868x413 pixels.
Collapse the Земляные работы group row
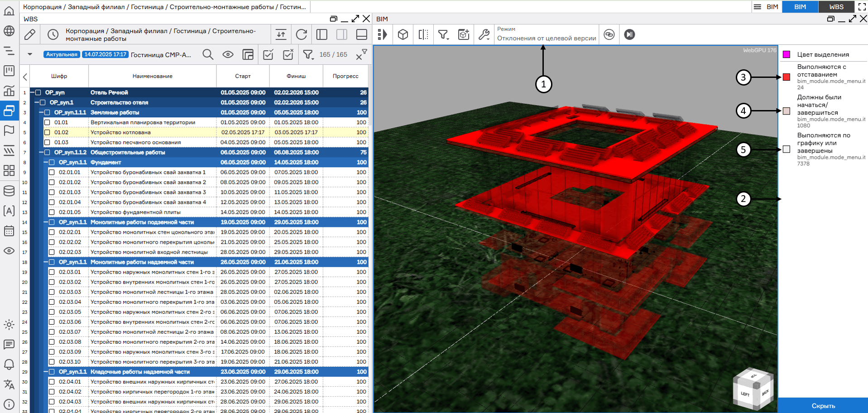(41, 112)
